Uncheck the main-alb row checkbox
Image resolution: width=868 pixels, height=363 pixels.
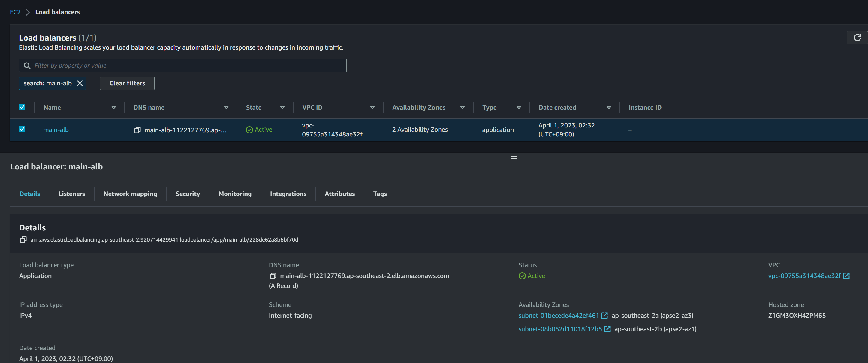22,129
